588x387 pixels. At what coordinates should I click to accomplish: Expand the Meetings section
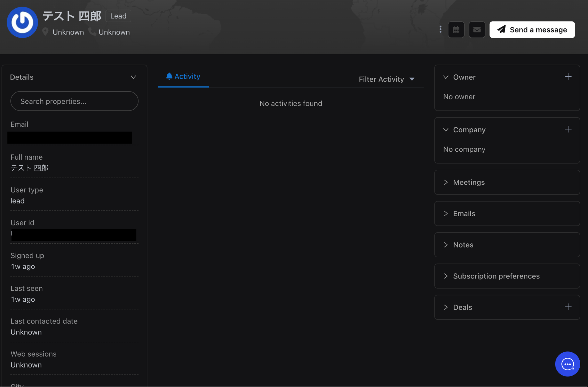pos(446,182)
